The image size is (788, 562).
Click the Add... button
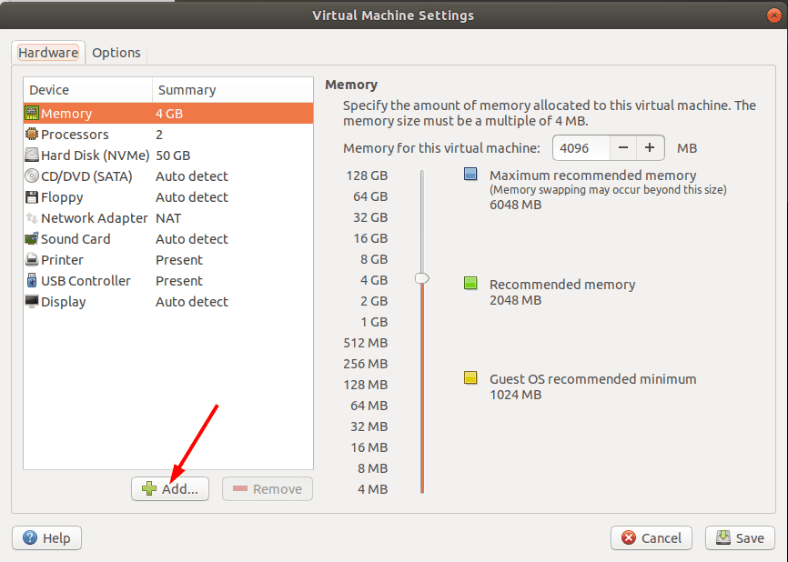pos(170,489)
